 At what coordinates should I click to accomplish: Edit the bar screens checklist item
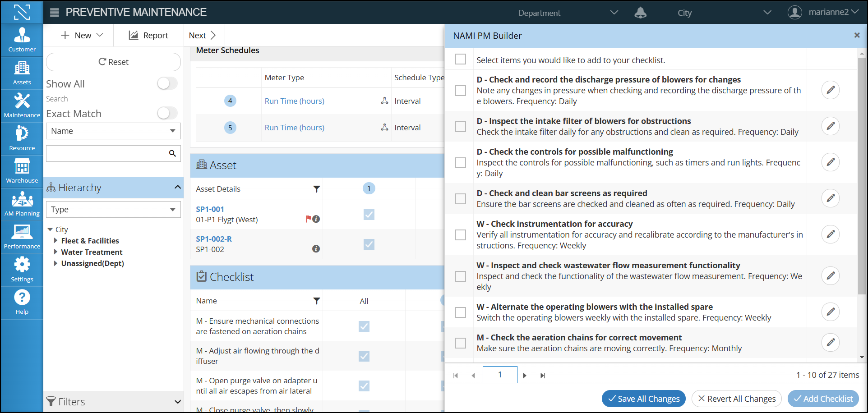click(x=830, y=198)
